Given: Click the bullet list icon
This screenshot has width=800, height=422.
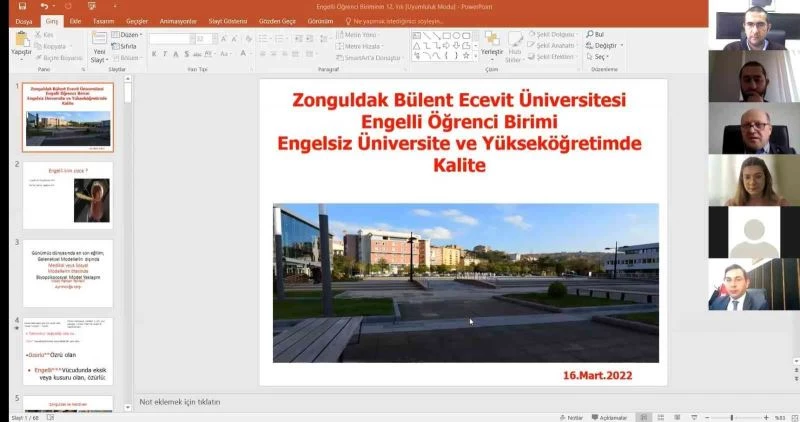Looking at the screenshot, I should click(264, 39).
